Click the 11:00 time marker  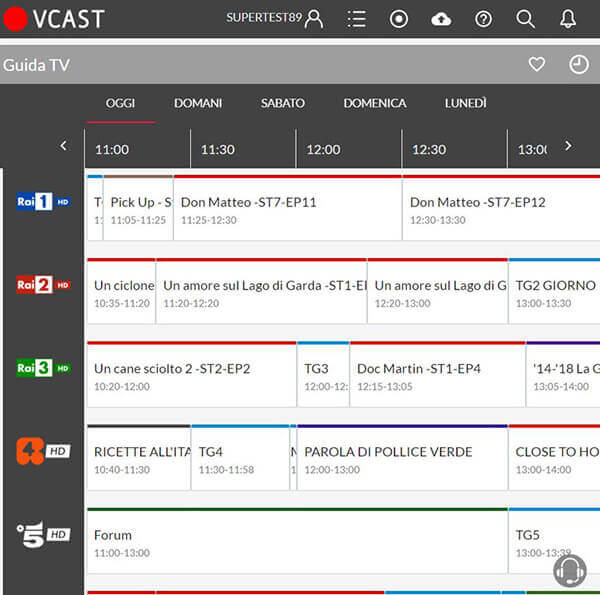click(x=112, y=150)
